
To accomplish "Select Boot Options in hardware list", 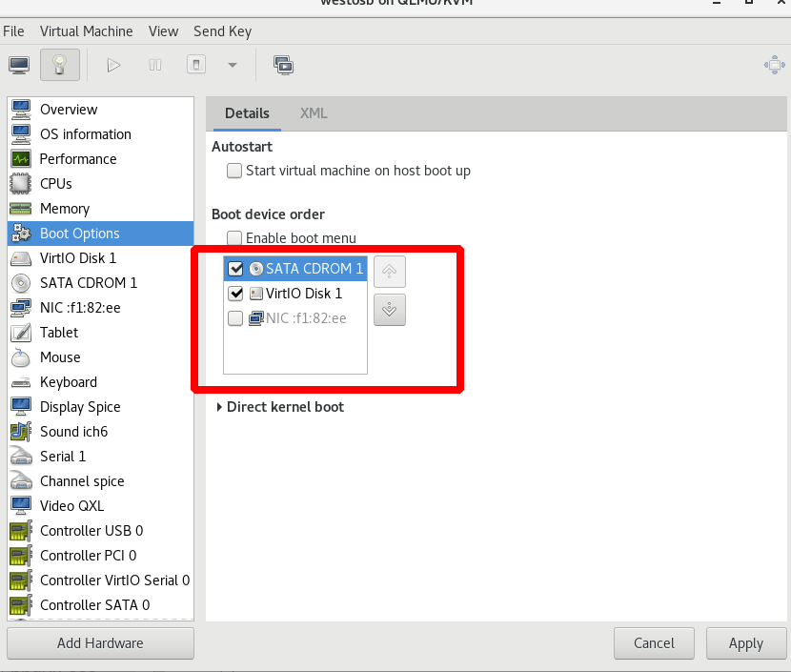I will [101, 234].
